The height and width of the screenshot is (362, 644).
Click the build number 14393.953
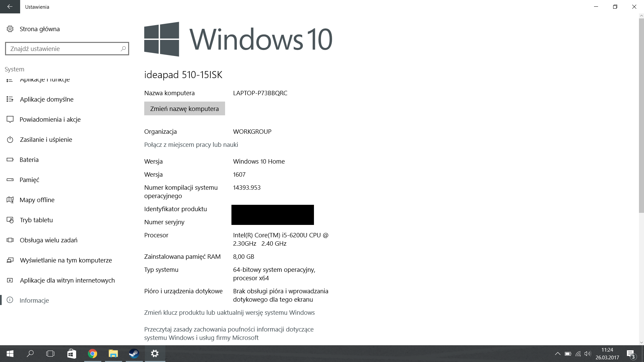pos(247,187)
